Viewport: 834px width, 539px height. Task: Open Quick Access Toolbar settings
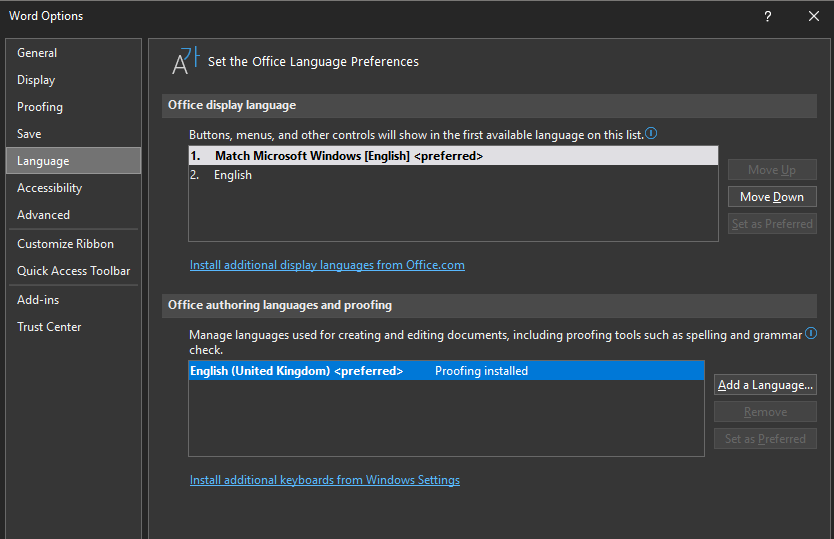pyautogui.click(x=73, y=271)
